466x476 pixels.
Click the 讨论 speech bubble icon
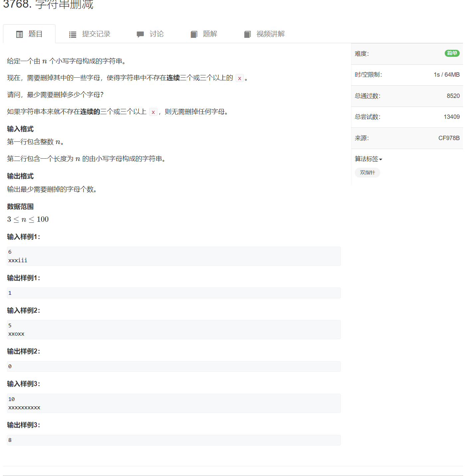tap(140, 34)
